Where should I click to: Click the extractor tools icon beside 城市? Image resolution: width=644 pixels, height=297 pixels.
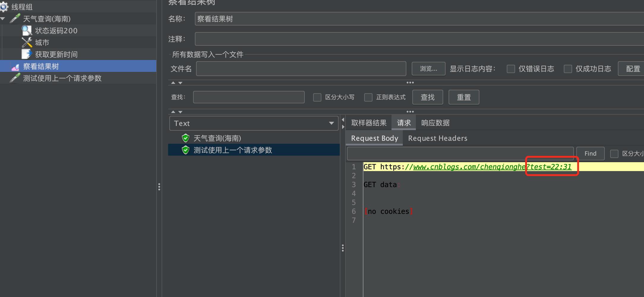[x=27, y=42]
